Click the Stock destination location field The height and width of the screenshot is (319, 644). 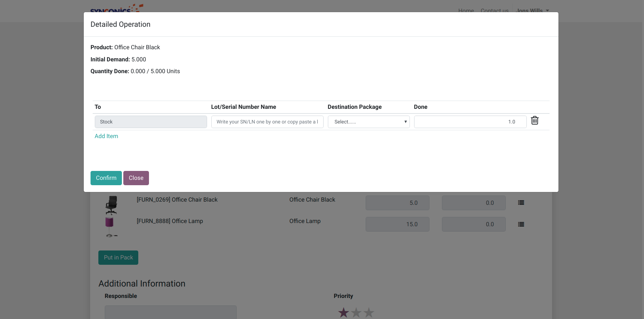(x=151, y=122)
